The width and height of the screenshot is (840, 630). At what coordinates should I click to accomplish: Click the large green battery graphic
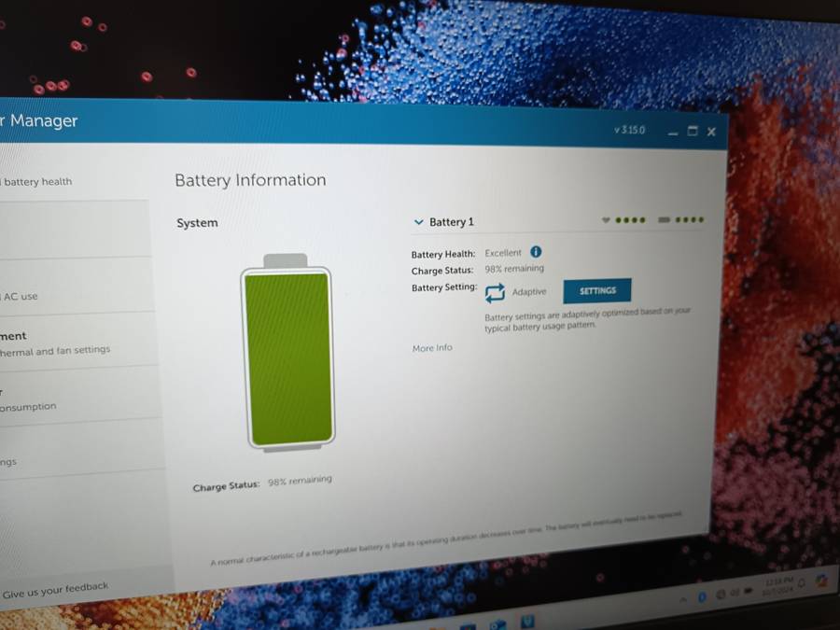[x=287, y=357]
